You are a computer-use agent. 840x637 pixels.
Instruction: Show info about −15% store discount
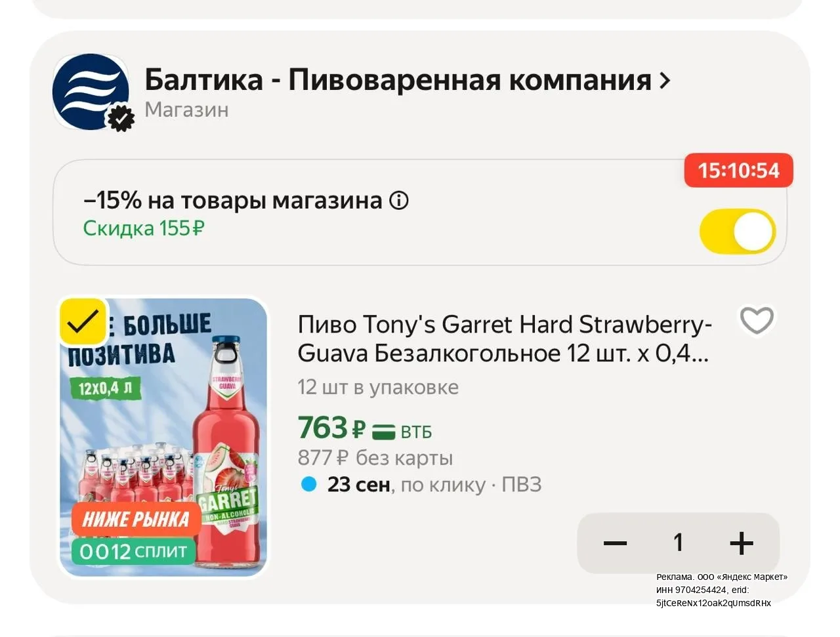399,201
